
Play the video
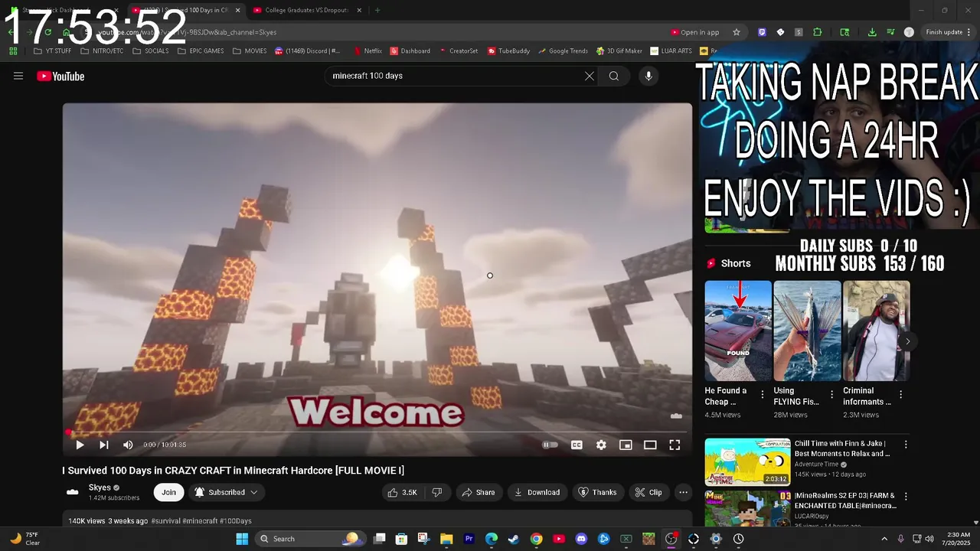80,445
